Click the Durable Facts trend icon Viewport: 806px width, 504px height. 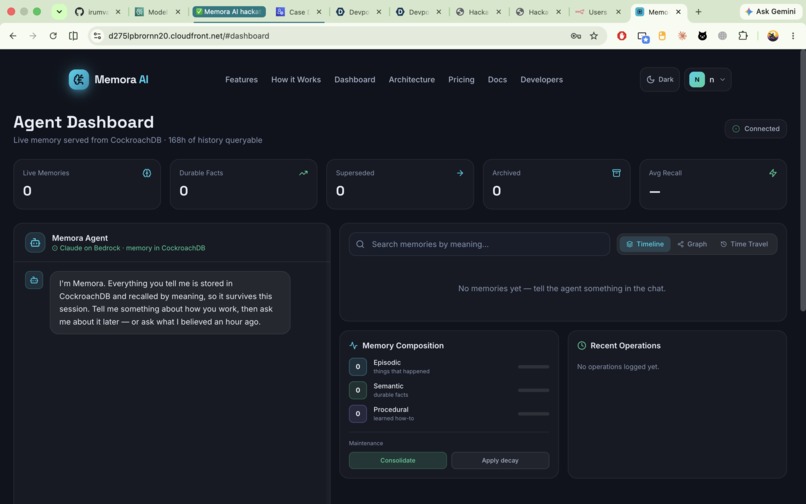[x=303, y=173]
